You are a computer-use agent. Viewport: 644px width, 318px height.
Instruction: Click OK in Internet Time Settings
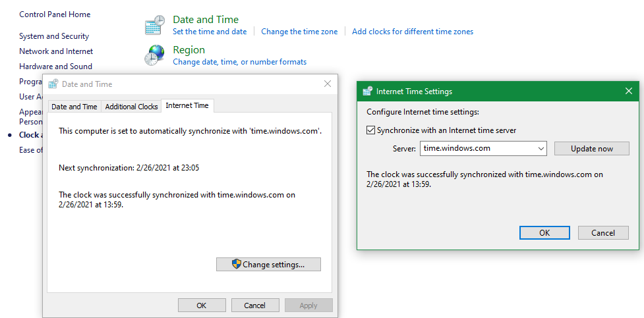544,232
